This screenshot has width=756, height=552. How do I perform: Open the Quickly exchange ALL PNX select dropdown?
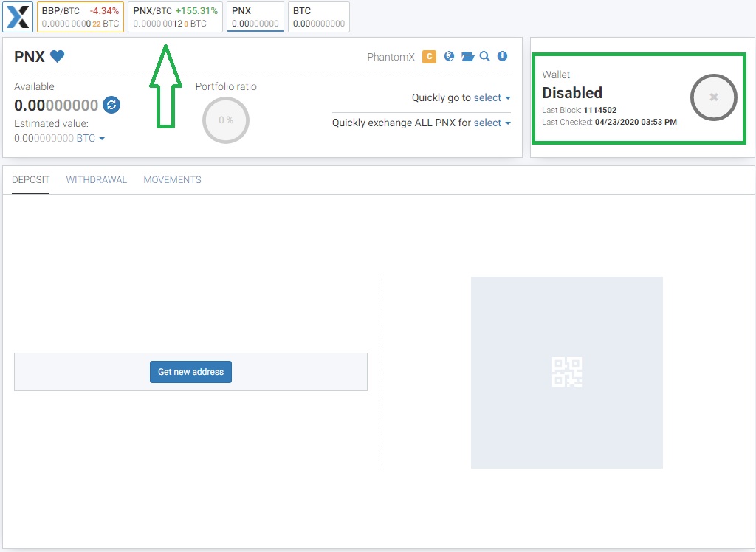pyautogui.click(x=492, y=123)
